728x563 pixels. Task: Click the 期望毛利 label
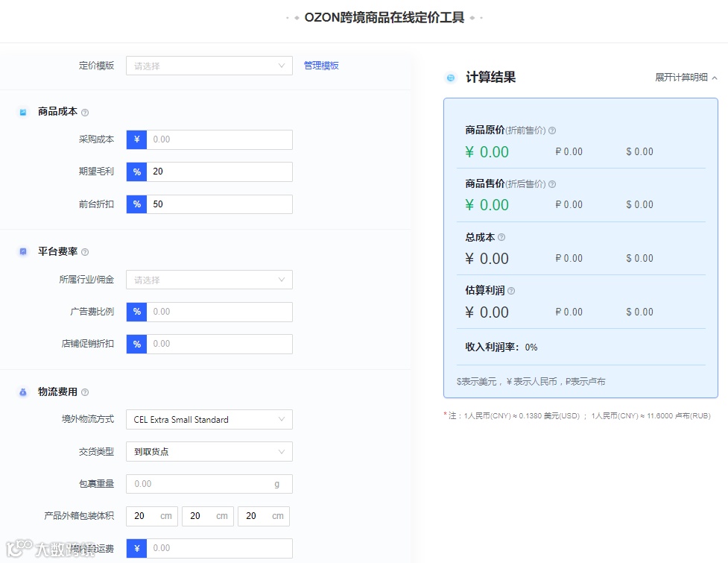click(x=96, y=172)
